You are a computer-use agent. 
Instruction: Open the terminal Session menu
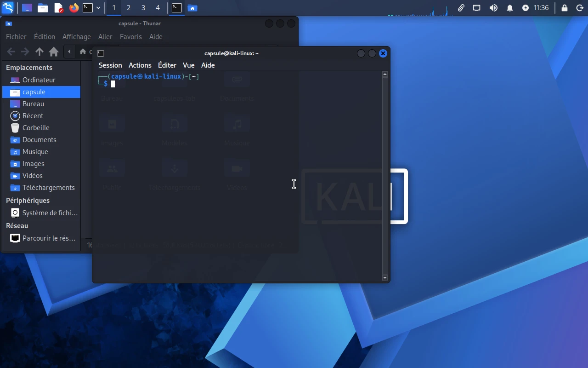pos(110,65)
